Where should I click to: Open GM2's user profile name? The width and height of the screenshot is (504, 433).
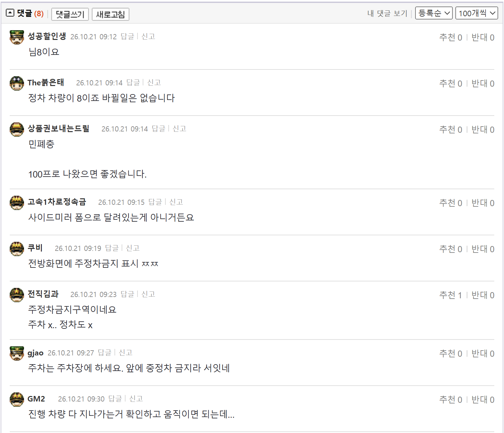(36, 399)
